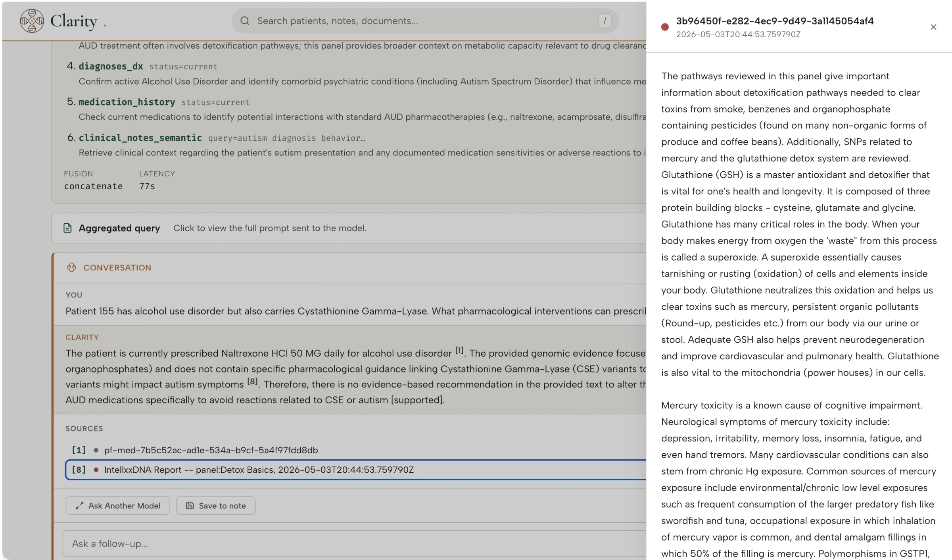Click the Clarity DNA logo icon
Image resolution: width=952 pixels, height=560 pixels.
click(32, 21)
